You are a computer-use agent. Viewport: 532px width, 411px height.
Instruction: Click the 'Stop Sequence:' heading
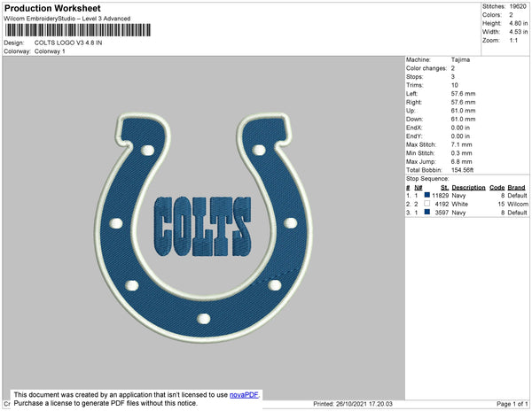(x=427, y=179)
